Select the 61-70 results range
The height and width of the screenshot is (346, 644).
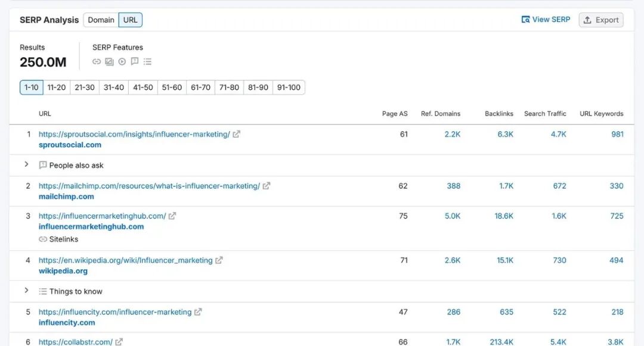tap(200, 88)
